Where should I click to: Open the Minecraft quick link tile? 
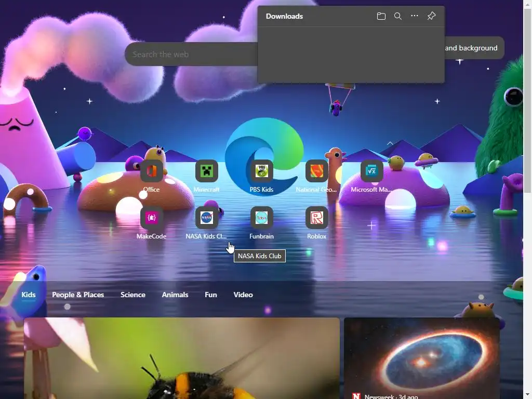[x=206, y=177]
